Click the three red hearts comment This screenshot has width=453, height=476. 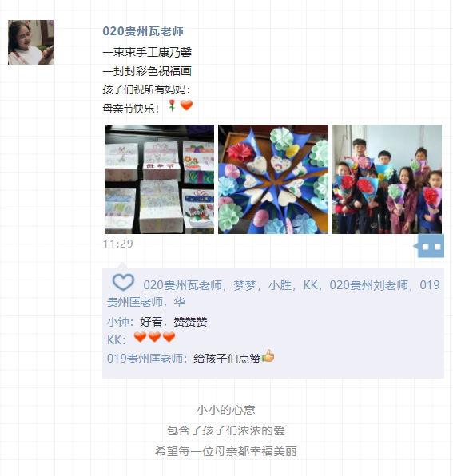point(154,337)
